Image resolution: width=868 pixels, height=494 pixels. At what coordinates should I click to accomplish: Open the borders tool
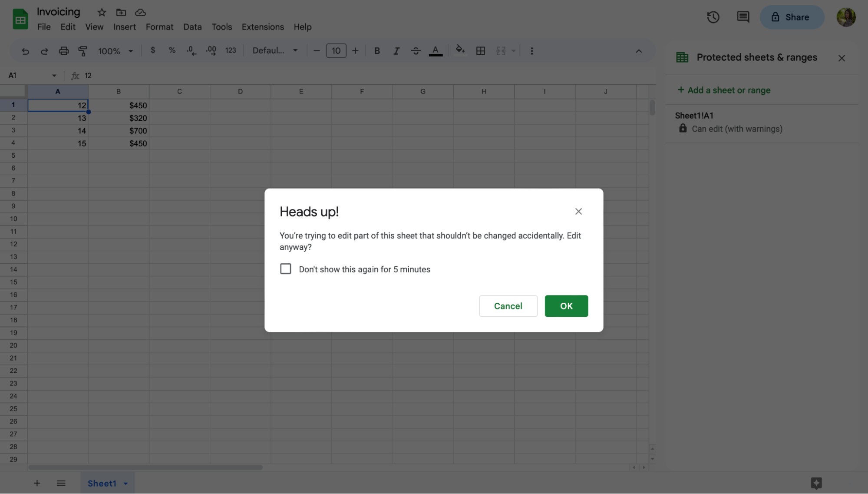coord(480,51)
